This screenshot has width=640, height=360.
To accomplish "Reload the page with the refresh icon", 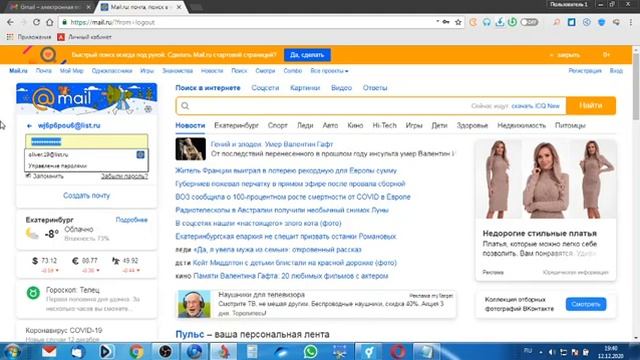I will 36,22.
